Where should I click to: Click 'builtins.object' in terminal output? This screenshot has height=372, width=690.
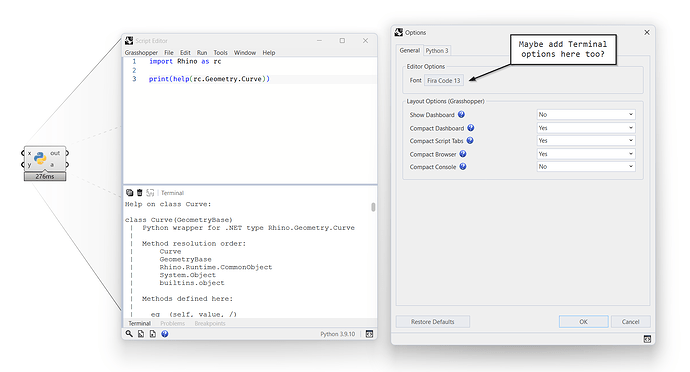pyautogui.click(x=192, y=283)
